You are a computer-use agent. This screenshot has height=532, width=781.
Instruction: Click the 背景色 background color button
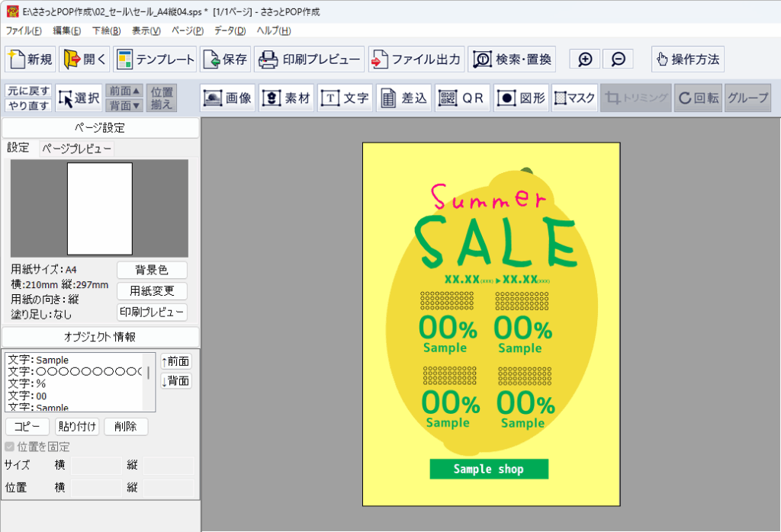(x=151, y=270)
